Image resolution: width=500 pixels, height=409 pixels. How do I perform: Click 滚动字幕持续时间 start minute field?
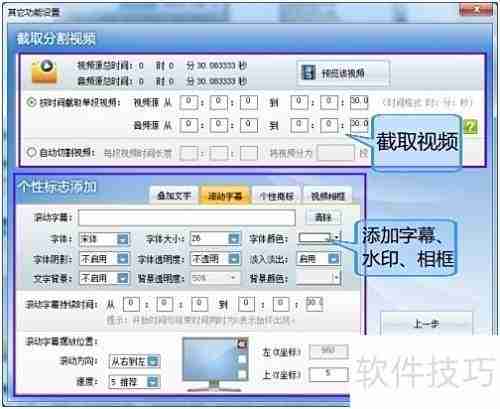[x=165, y=304]
